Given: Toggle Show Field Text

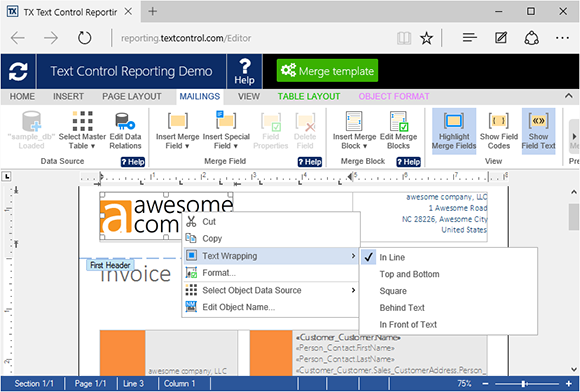Looking at the screenshot, I should click(x=538, y=131).
